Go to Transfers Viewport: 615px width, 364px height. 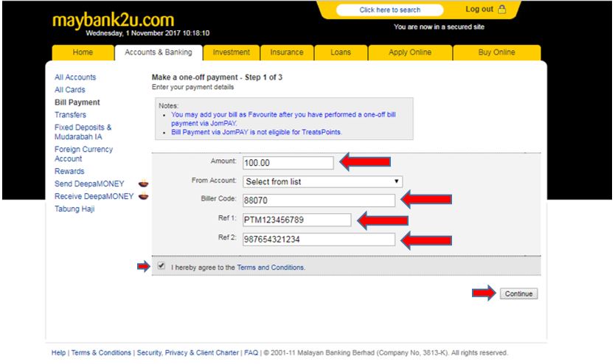[x=70, y=115]
